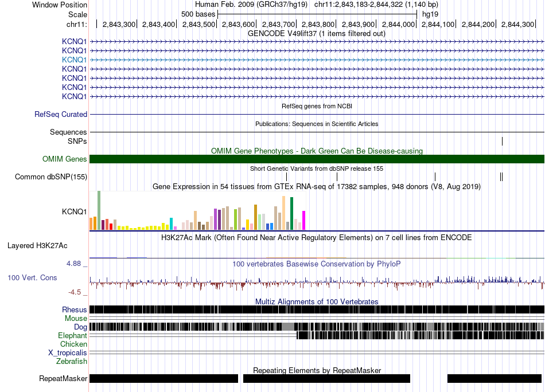Open Multiz Alignments of 100 Vertebrates title

pos(317,301)
